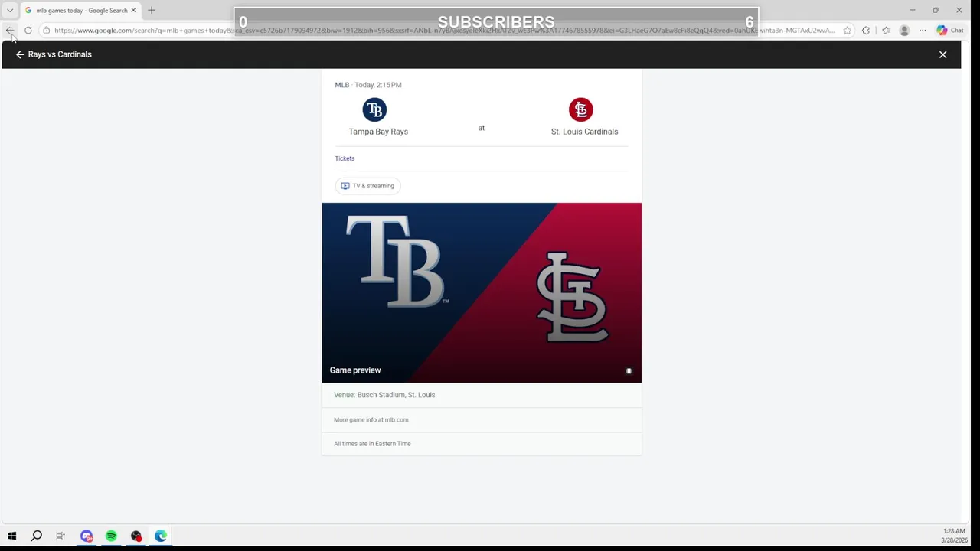Image resolution: width=980 pixels, height=551 pixels.
Task: Click the MLB · Today, 2:15 PM header text
Action: click(368, 85)
